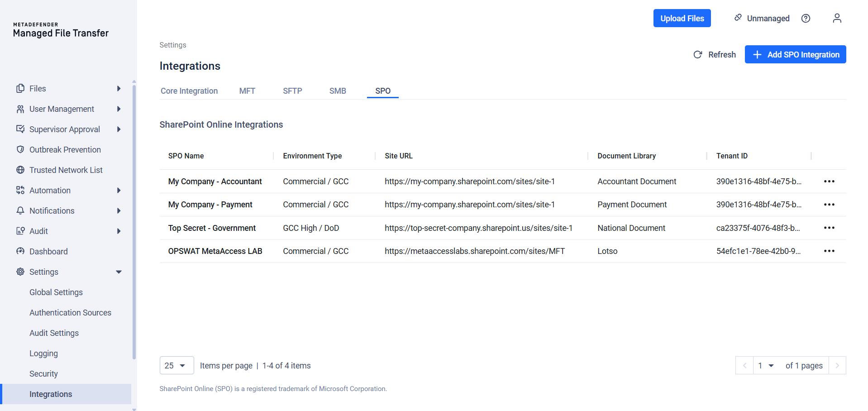Open actions menu for OPSWAT MetaAccess LAB
The width and height of the screenshot is (868, 411).
tap(829, 251)
